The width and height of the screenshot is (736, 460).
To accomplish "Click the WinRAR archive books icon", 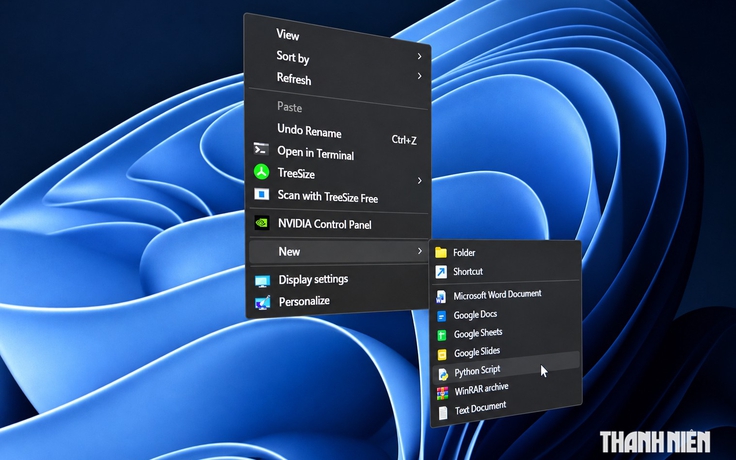I will [442, 393].
